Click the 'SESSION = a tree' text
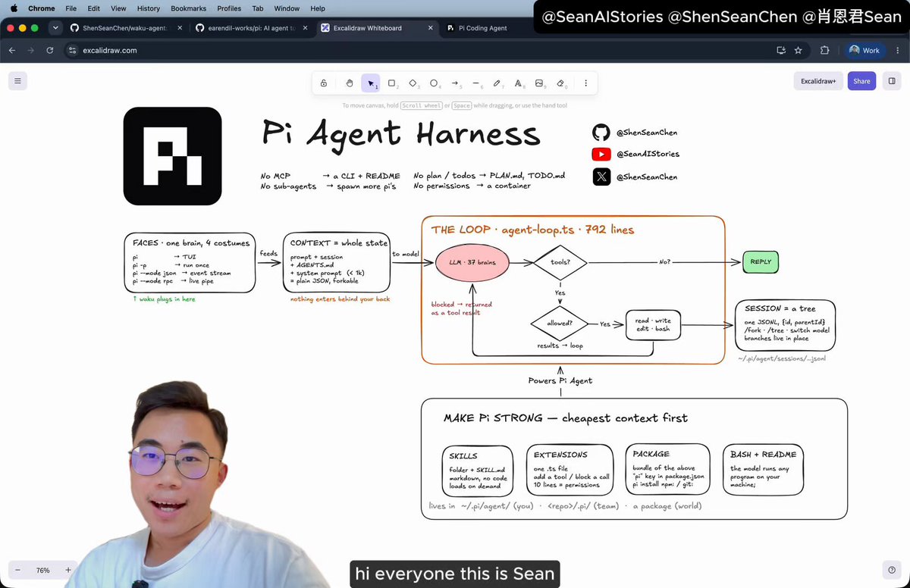Image resolution: width=910 pixels, height=588 pixels. click(x=780, y=309)
